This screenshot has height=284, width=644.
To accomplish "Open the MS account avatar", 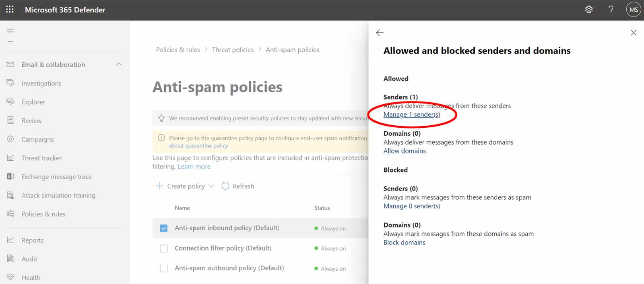I will click(634, 10).
